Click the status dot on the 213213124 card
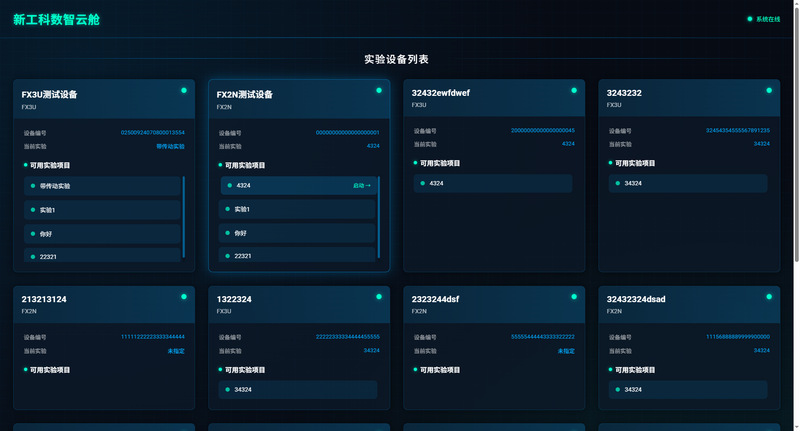 tap(184, 296)
